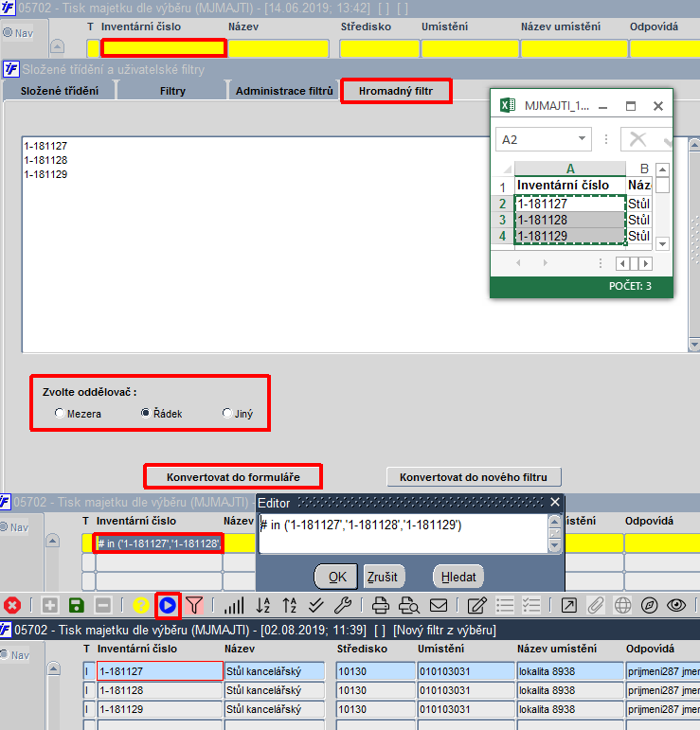Screen dimensions: 700x730
Task: Toggle the Nav radio in top window
Action: click(x=8, y=33)
